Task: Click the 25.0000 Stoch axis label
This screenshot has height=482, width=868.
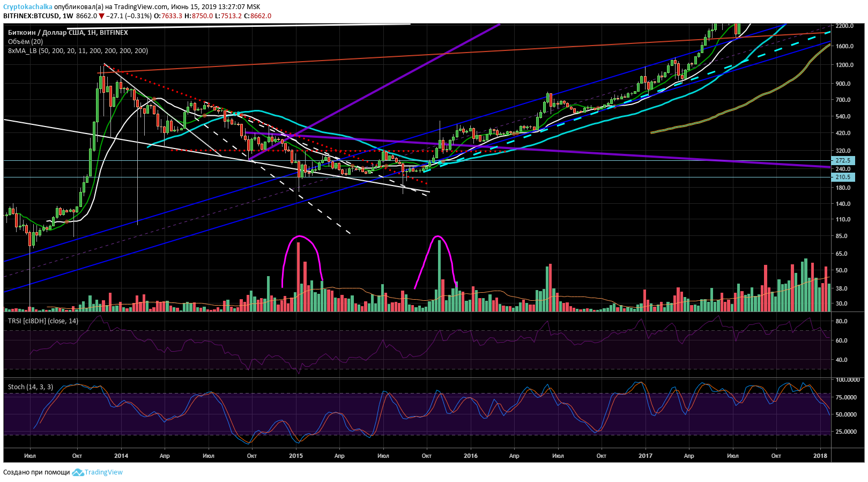Action: click(x=847, y=432)
